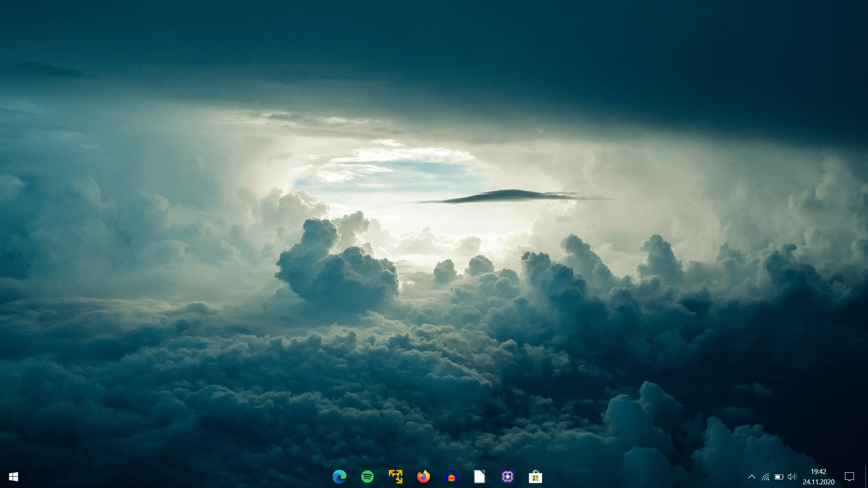Launch Firefox from the taskbar
Screen dimensions: 868x488
click(423, 477)
